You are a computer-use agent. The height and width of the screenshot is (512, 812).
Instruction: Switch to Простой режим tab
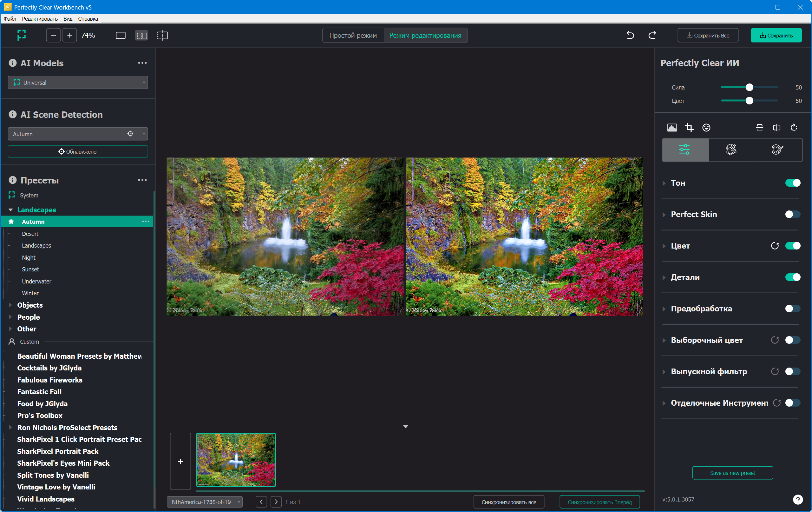(353, 36)
